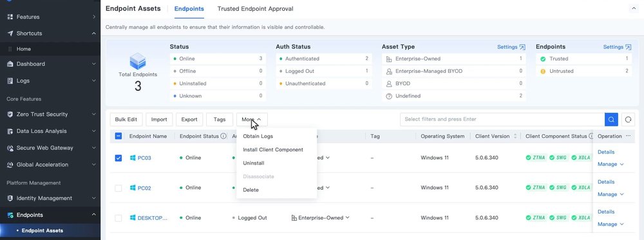Open Manage dropdown for DESKTOP row
This screenshot has height=240, width=644.
tap(611, 224)
